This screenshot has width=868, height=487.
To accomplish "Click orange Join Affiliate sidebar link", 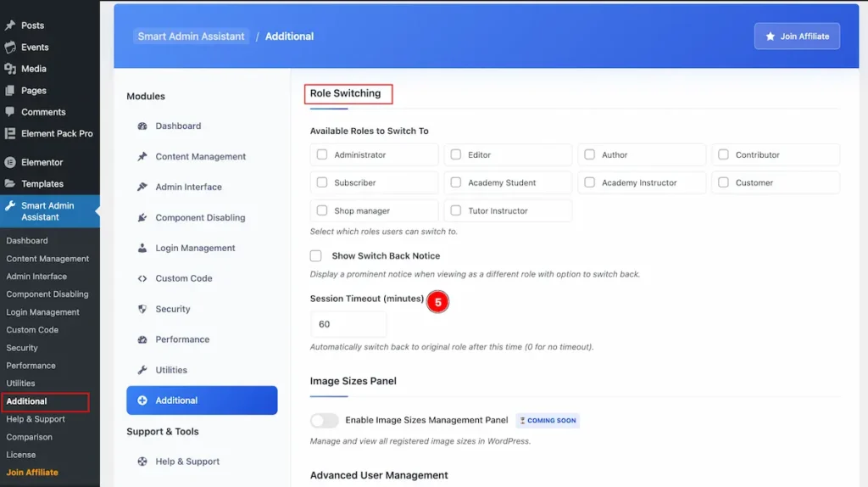I will click(32, 473).
